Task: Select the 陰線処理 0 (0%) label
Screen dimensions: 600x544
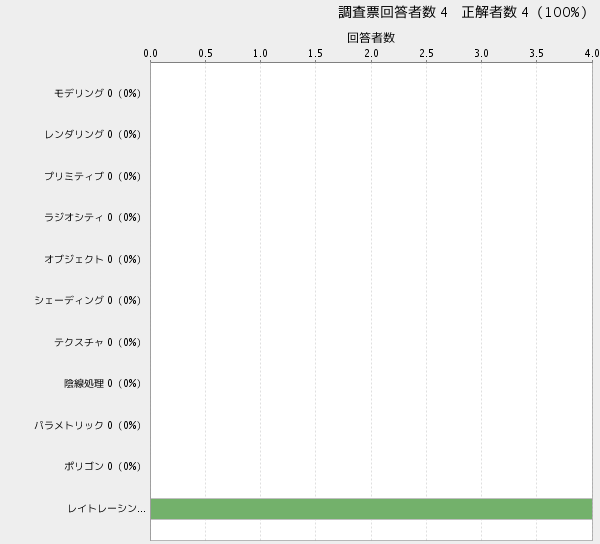Action: (102, 383)
